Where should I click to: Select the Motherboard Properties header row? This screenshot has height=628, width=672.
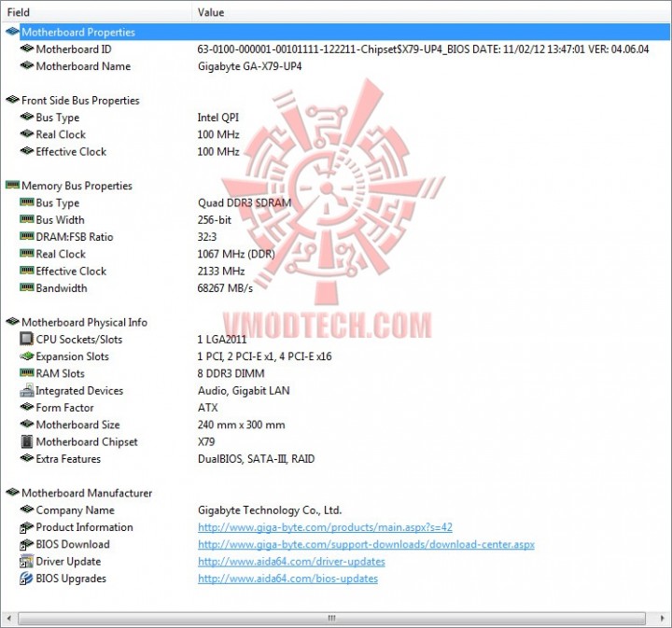click(x=345, y=32)
